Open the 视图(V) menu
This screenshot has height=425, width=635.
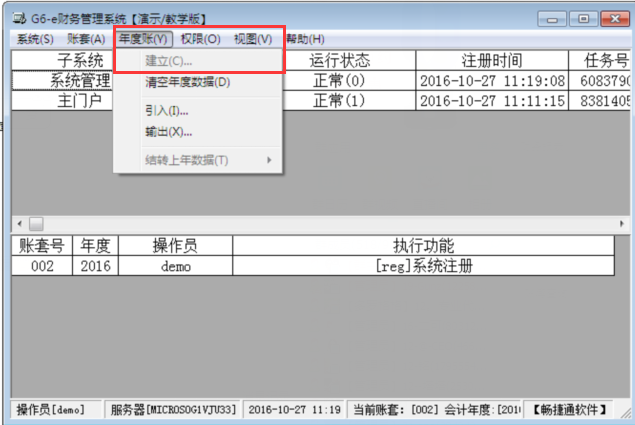pyautogui.click(x=253, y=39)
